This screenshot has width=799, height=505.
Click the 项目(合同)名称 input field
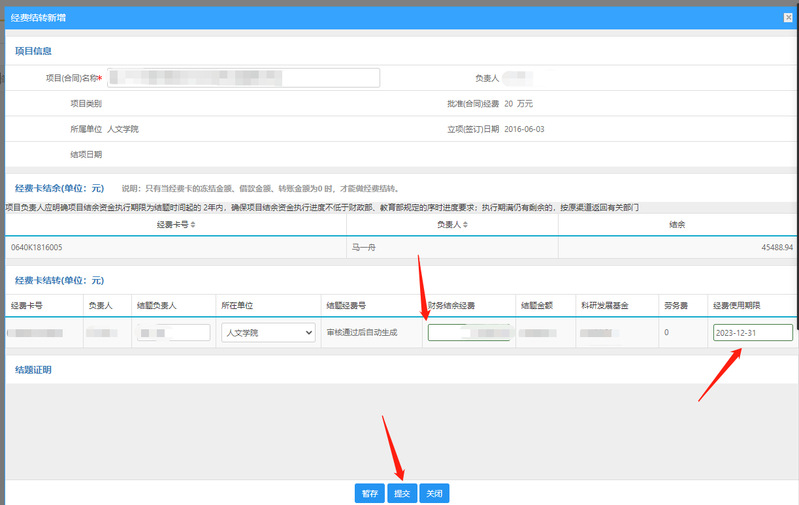[x=244, y=77]
